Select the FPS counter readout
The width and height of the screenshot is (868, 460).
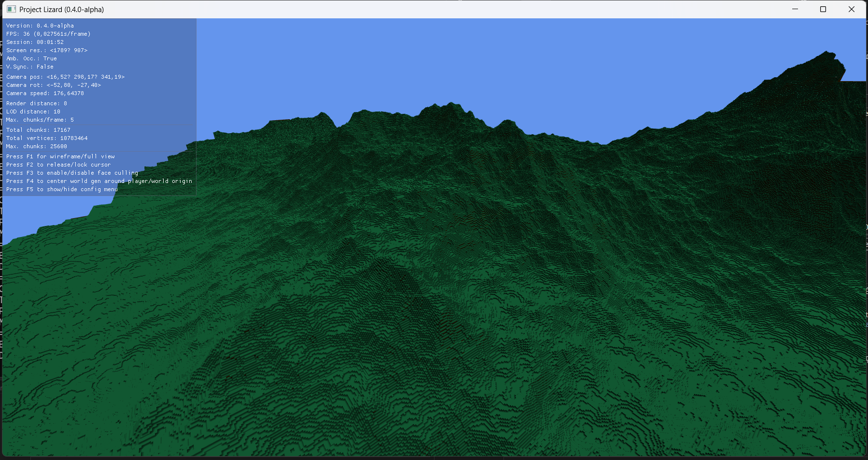(48, 34)
